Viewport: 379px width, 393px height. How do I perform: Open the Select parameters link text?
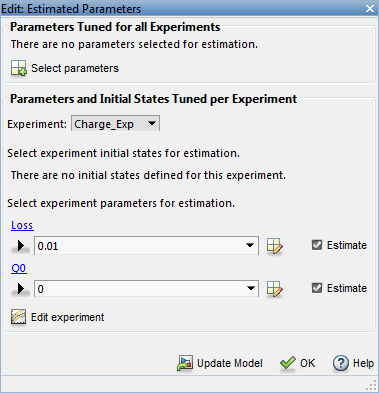pos(75,68)
